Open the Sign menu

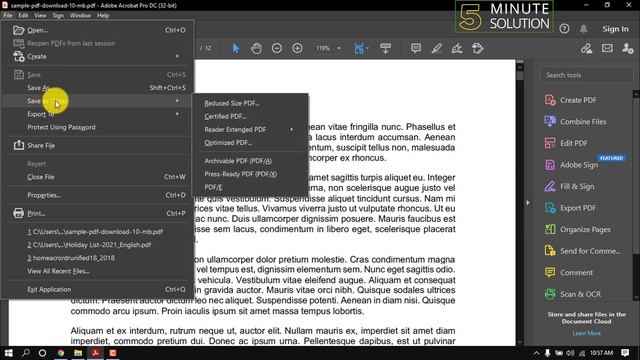pos(58,16)
